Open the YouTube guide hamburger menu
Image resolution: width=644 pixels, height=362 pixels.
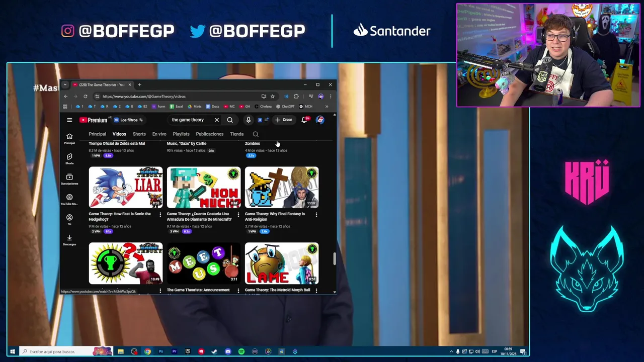point(69,120)
